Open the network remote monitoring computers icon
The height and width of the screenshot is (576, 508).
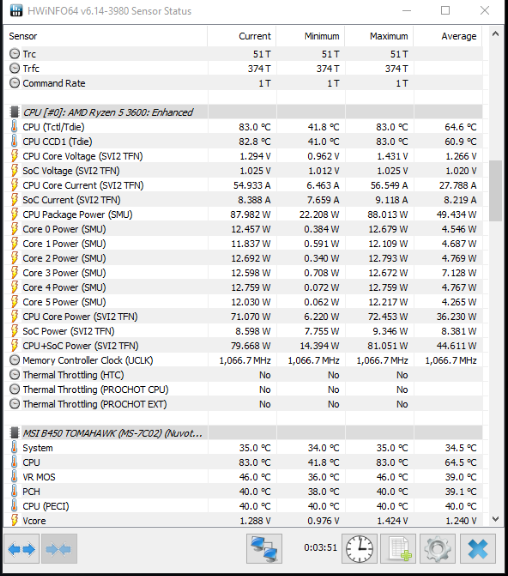[x=264, y=549]
